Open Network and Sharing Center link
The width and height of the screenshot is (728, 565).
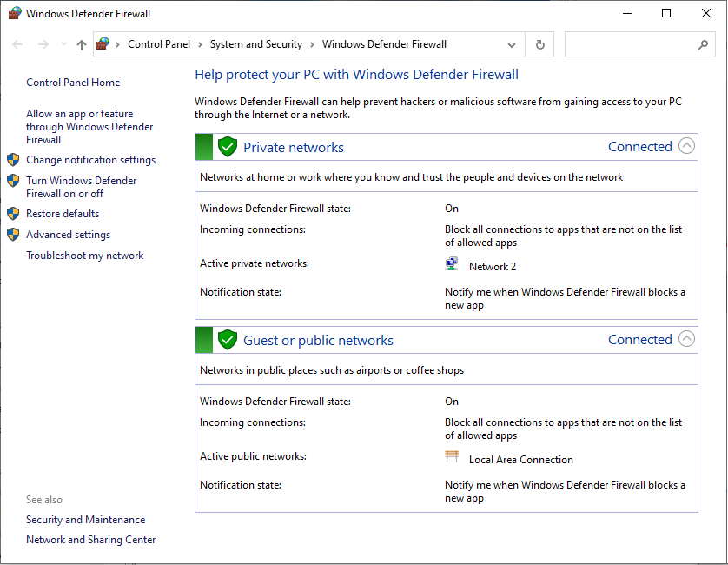(90, 540)
